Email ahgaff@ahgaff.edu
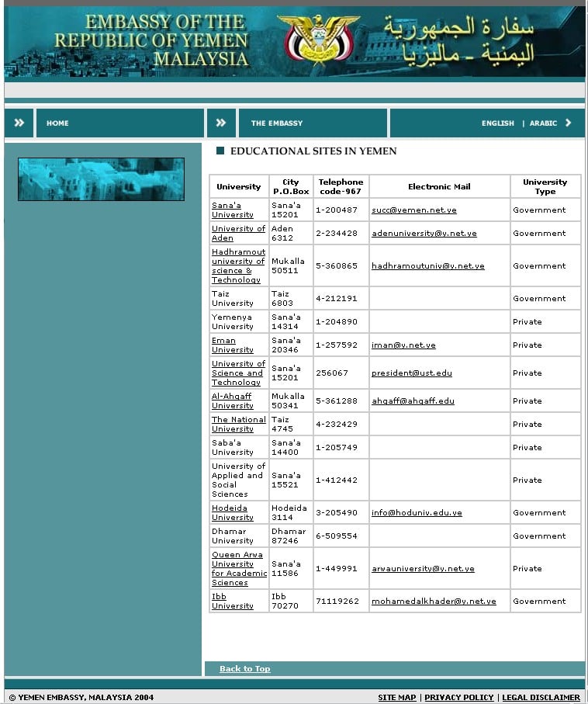This screenshot has width=588, height=704. [413, 401]
